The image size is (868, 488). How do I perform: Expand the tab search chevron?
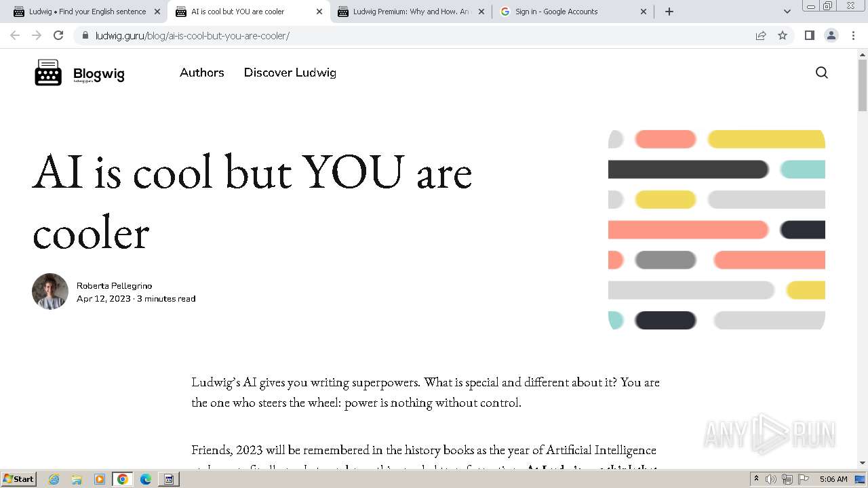click(787, 12)
